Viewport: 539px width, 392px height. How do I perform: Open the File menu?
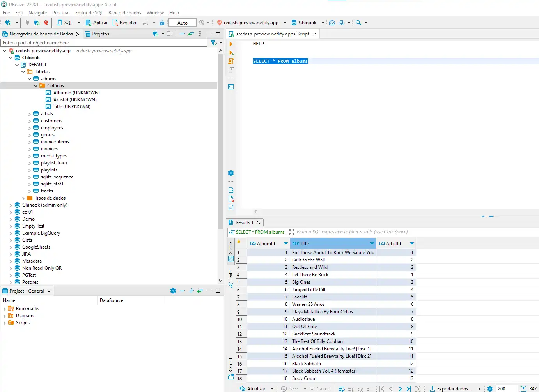[6, 13]
